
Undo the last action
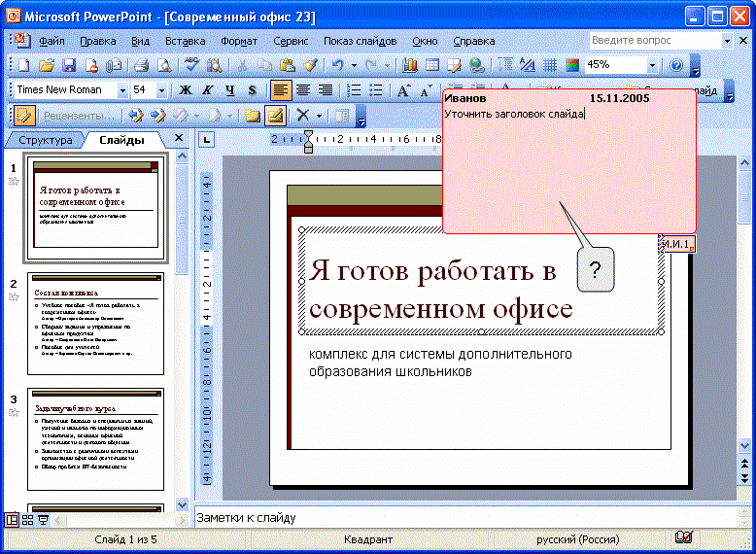point(337,65)
